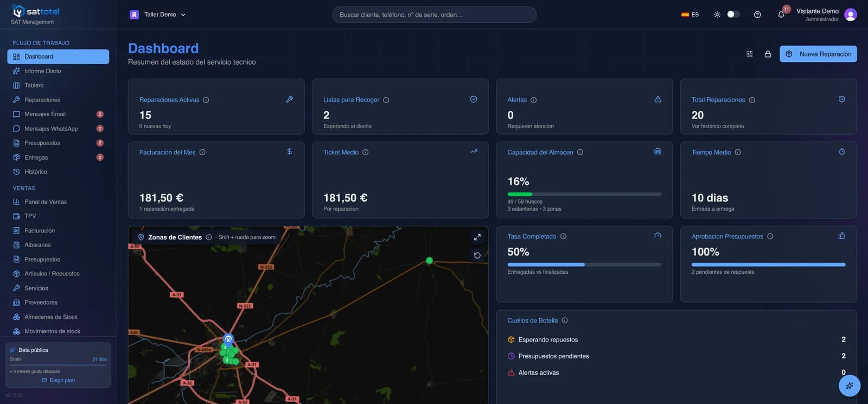This screenshot has width=868, height=404.
Task: Click the Elegir plan link
Action: pyautogui.click(x=58, y=380)
